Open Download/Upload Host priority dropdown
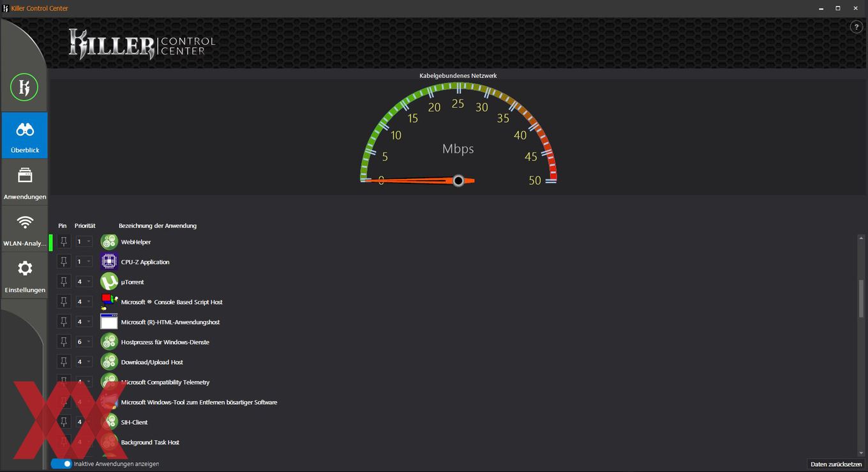 (84, 362)
